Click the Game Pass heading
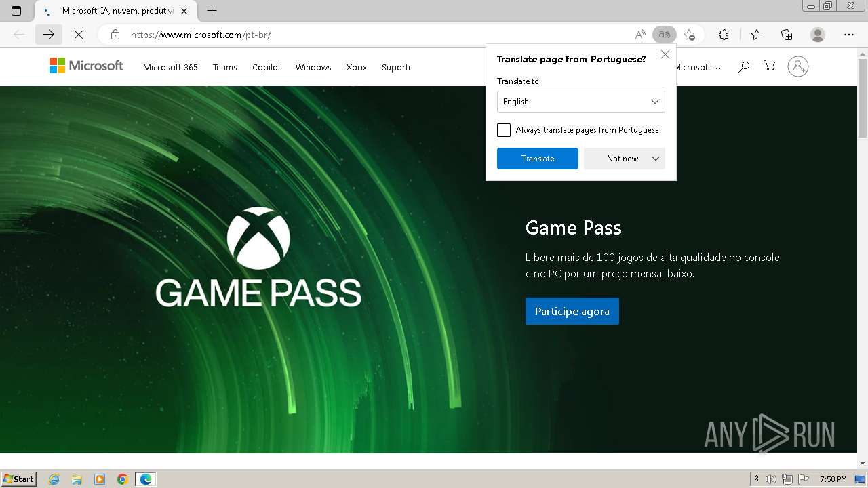 tap(574, 228)
